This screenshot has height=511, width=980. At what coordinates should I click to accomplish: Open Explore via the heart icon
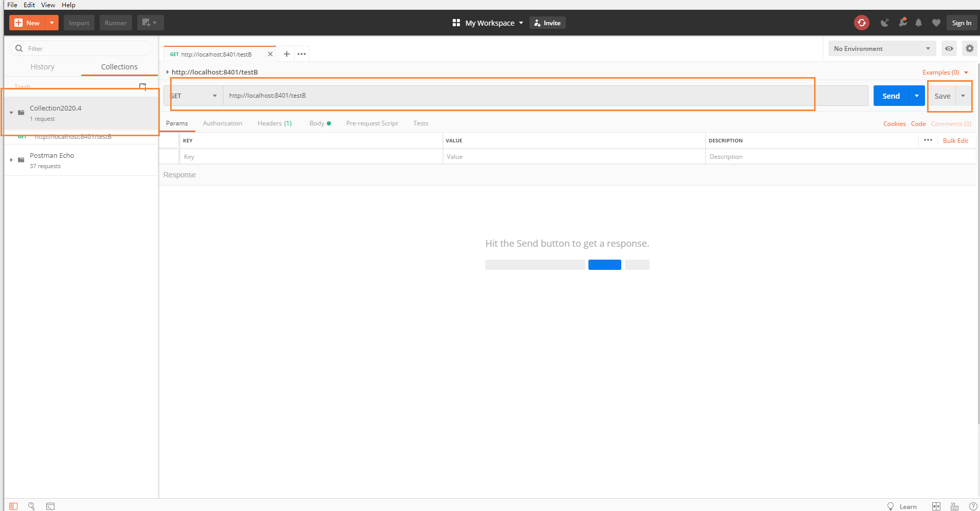coord(936,23)
